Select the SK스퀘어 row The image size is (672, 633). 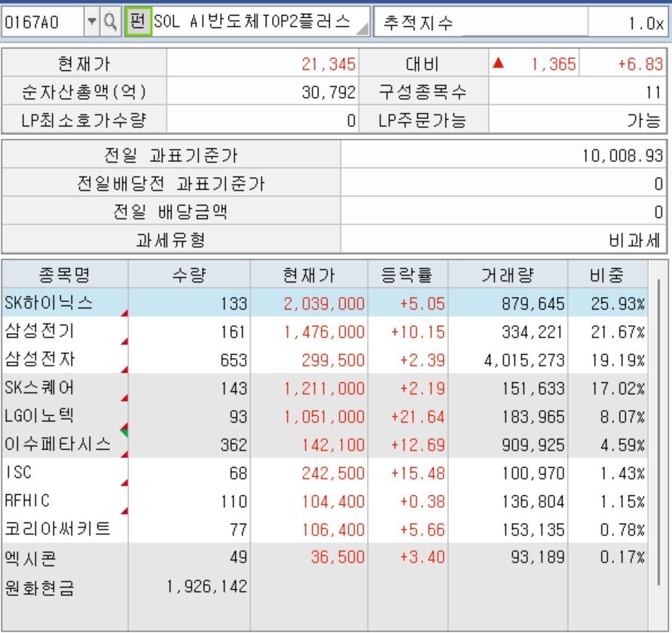click(x=325, y=388)
